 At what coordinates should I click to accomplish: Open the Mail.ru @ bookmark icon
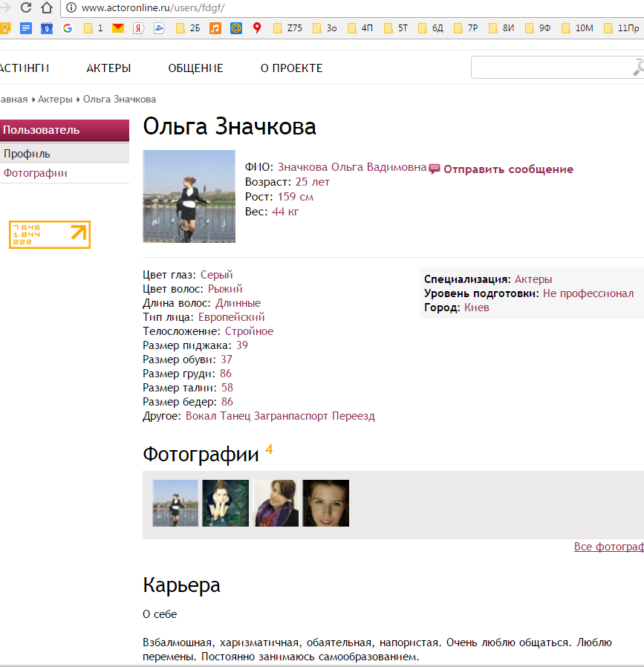pos(236,28)
